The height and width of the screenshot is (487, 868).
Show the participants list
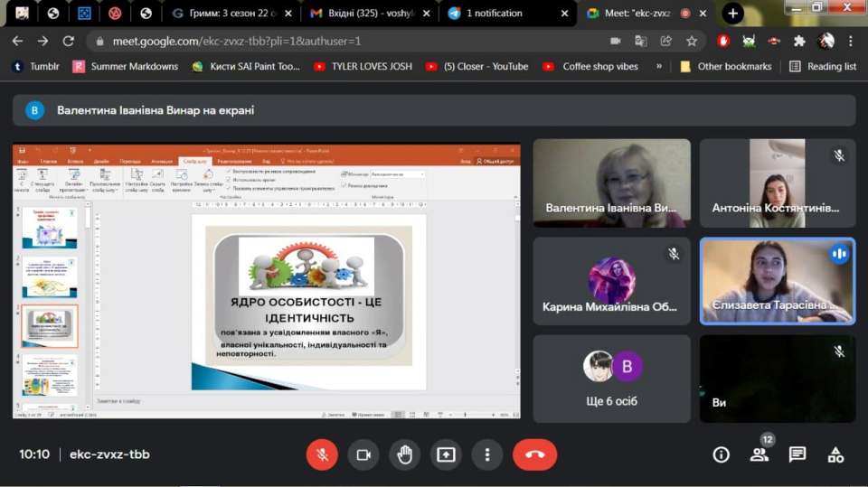(x=759, y=454)
